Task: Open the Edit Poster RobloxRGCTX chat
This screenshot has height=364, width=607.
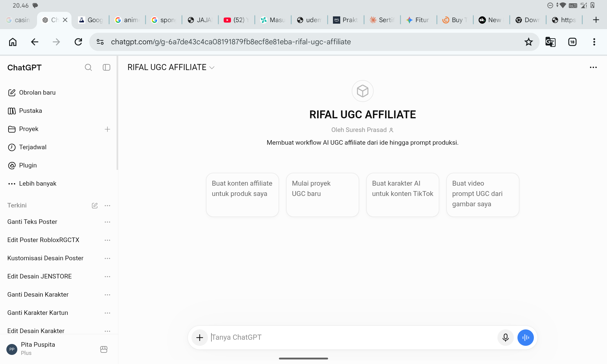Action: pyautogui.click(x=43, y=240)
